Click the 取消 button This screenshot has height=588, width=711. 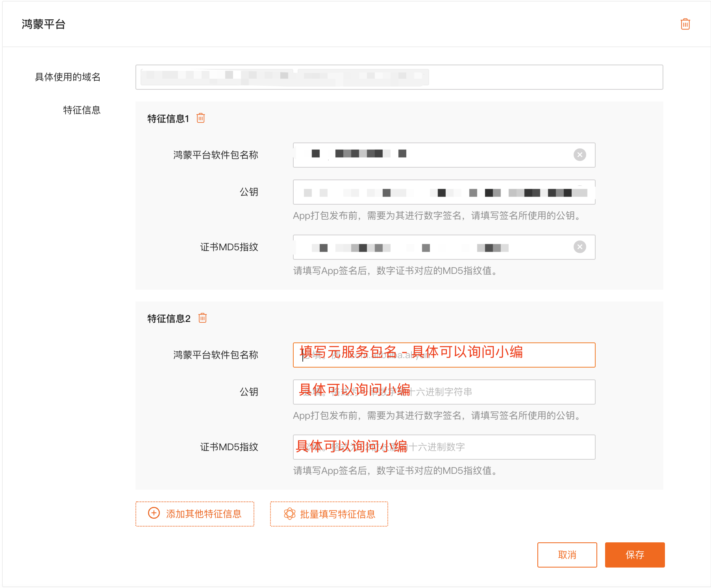point(567,555)
